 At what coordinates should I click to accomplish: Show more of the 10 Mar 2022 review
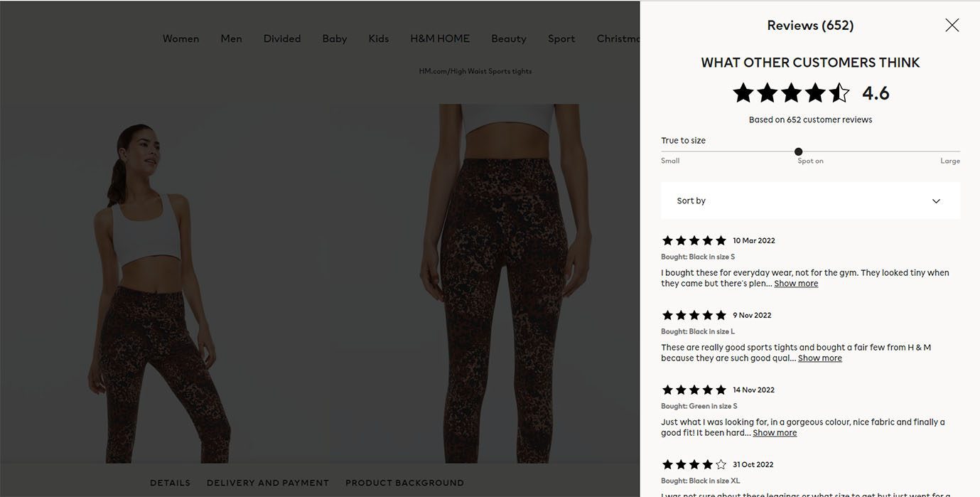(x=796, y=284)
